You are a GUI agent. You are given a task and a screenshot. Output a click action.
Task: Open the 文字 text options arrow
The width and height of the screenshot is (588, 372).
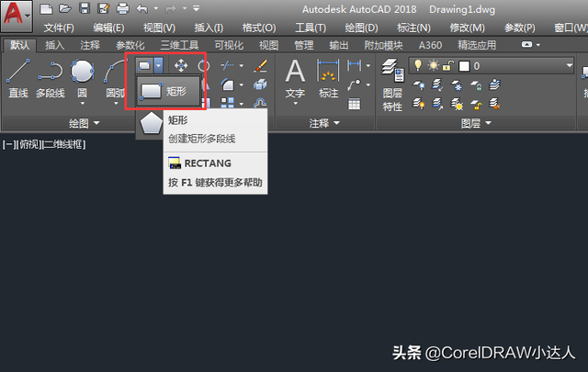(x=295, y=103)
